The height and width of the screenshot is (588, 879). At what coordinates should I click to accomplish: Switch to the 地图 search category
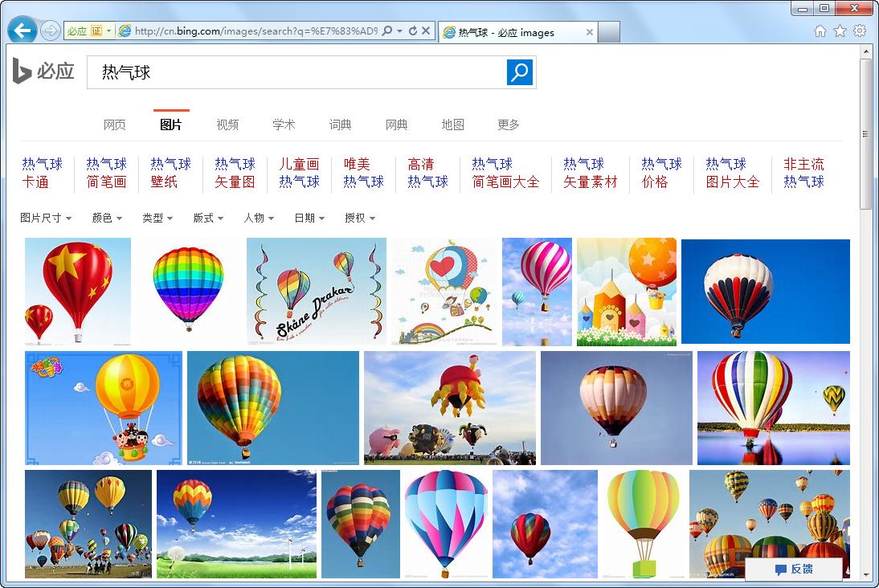452,125
